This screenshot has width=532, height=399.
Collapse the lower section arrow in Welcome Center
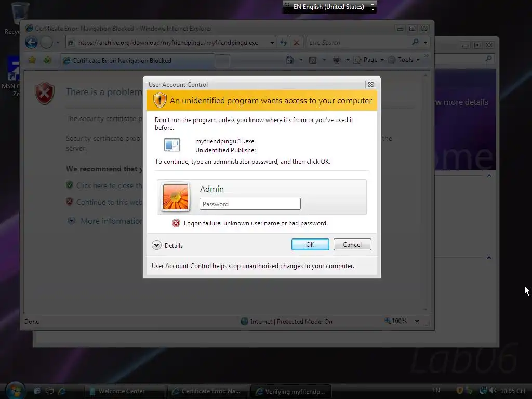click(x=489, y=258)
